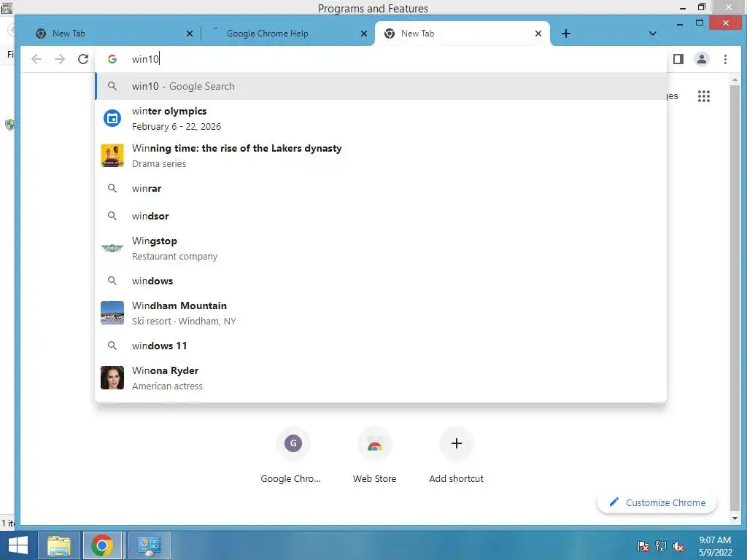Click the Wingstop logo icon

(112, 248)
